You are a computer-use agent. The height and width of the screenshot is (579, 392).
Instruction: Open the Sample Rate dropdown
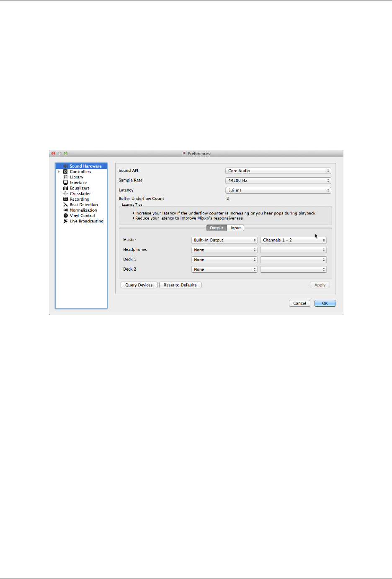click(278, 181)
